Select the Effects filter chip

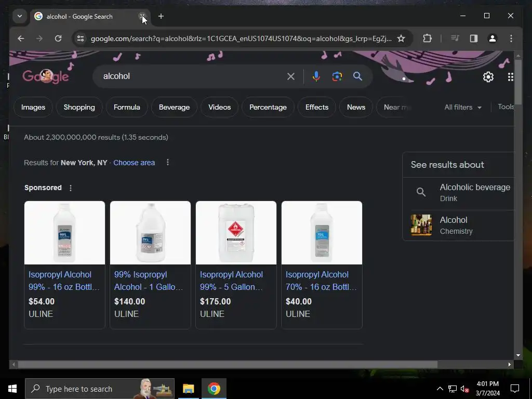[x=317, y=107]
